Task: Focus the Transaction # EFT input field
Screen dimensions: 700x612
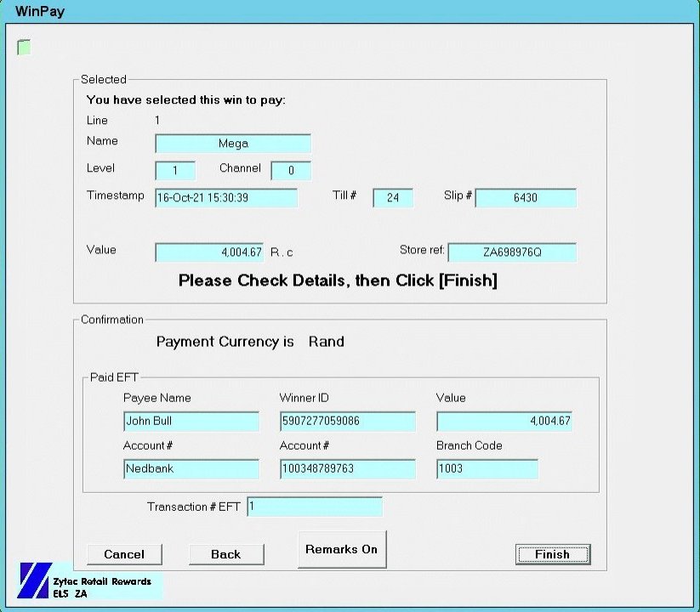Action: (x=315, y=507)
